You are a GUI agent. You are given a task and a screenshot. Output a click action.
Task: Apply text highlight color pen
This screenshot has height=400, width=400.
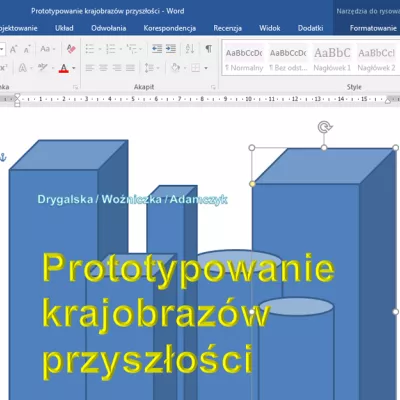tap(43, 68)
